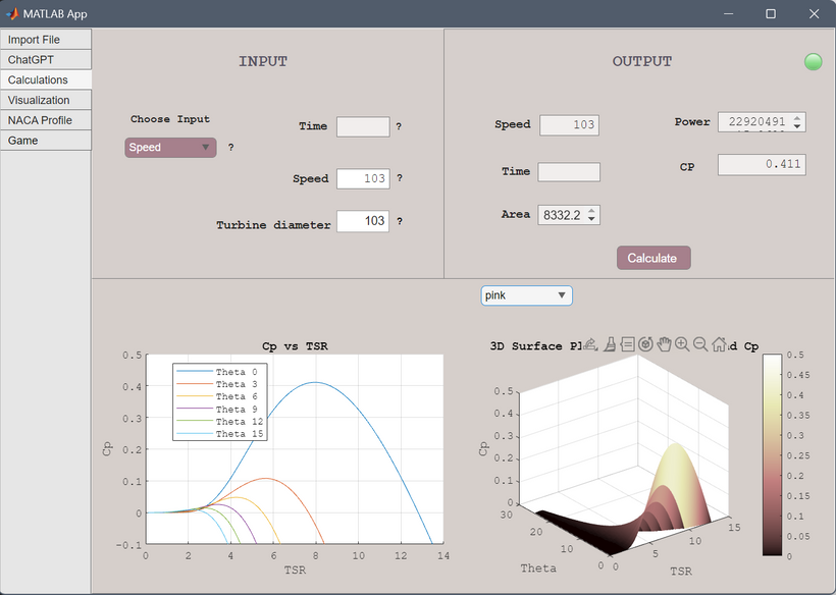836x596 pixels.
Task: Click the help question mark beside Time
Action: pyautogui.click(x=398, y=127)
